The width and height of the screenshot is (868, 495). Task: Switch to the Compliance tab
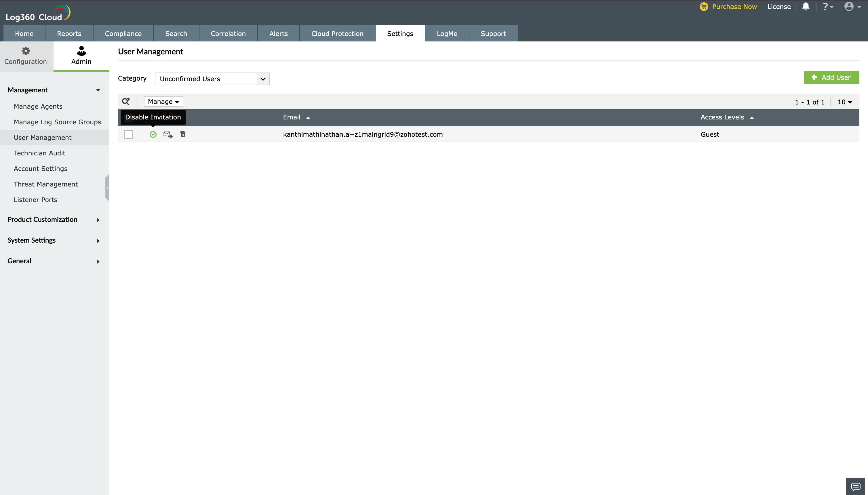123,34
